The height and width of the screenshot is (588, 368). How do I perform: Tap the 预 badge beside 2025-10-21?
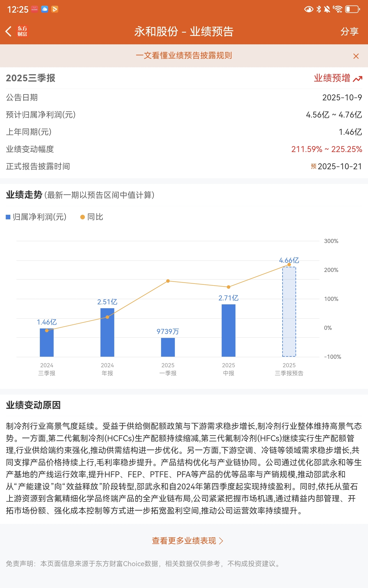pos(313,167)
